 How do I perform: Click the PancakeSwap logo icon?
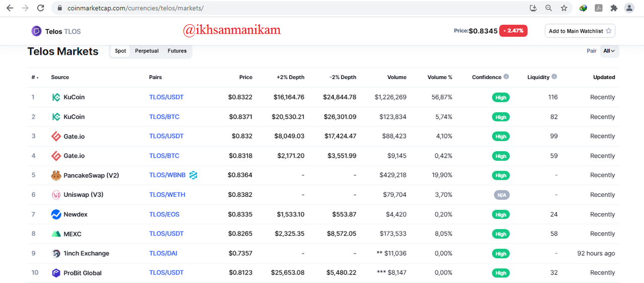click(56, 175)
